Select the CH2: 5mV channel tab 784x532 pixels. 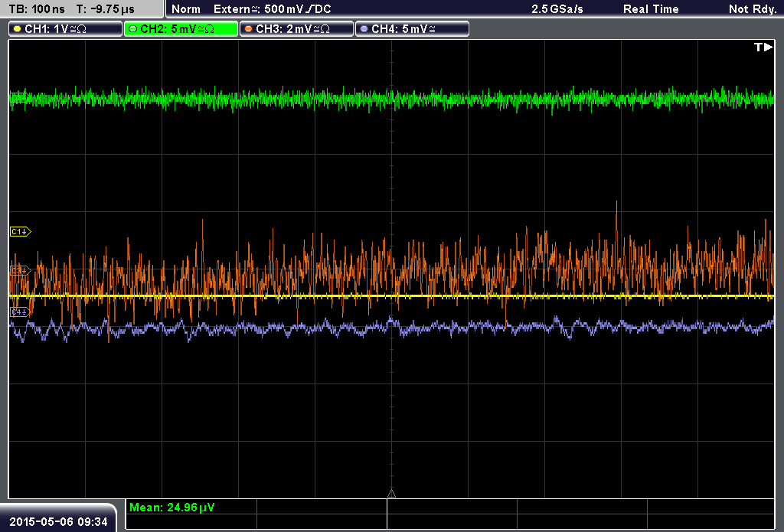pos(181,29)
